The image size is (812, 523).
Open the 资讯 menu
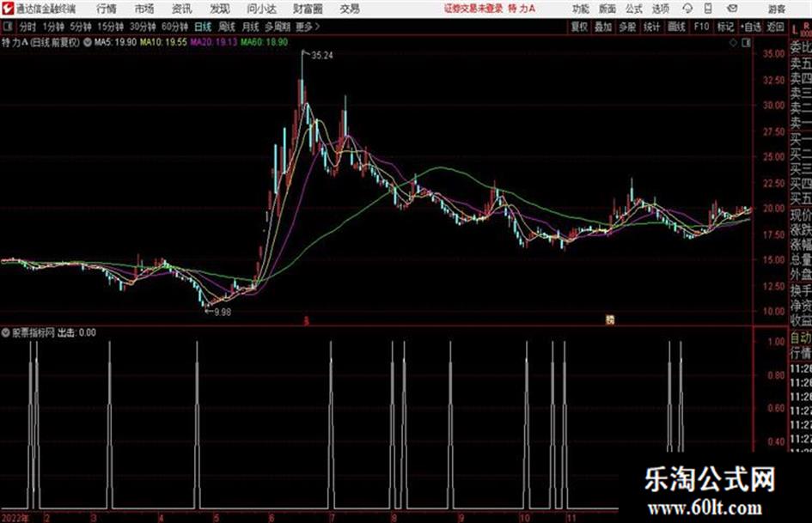[182, 9]
